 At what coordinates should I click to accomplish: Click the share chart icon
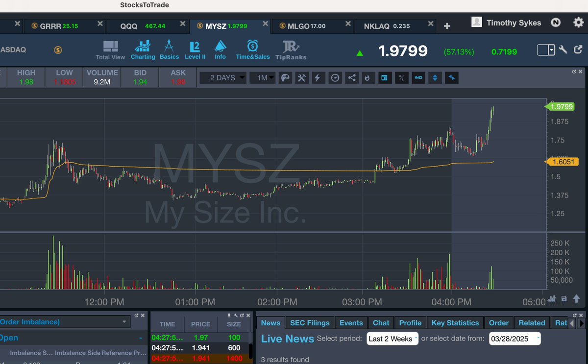click(352, 77)
